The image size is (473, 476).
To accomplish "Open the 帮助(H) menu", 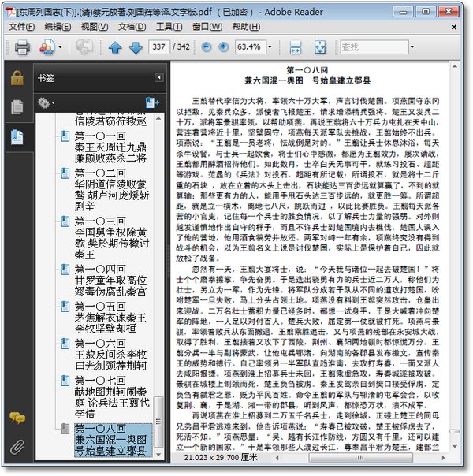I will point(246,27).
